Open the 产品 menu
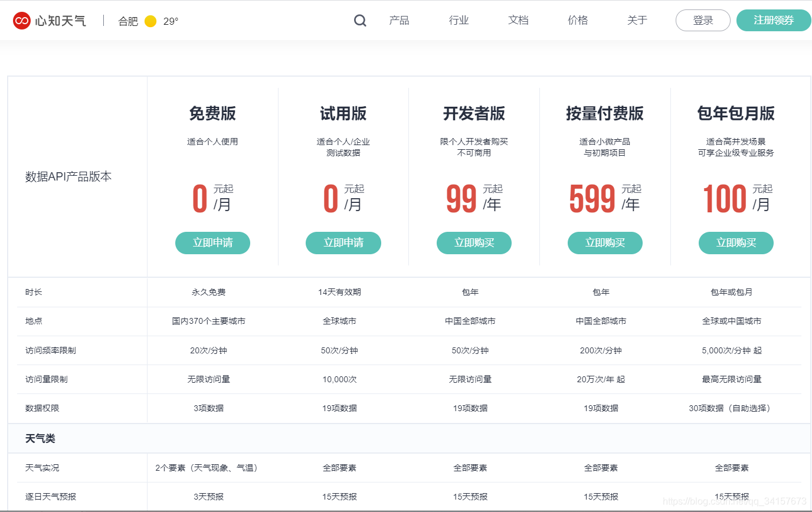Viewport: 812px width, 512px height. coord(399,20)
